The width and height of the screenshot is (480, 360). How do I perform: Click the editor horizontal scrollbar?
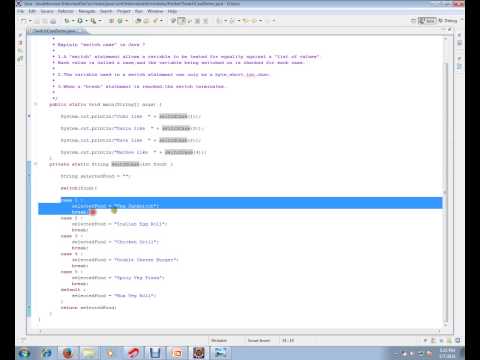(240, 331)
